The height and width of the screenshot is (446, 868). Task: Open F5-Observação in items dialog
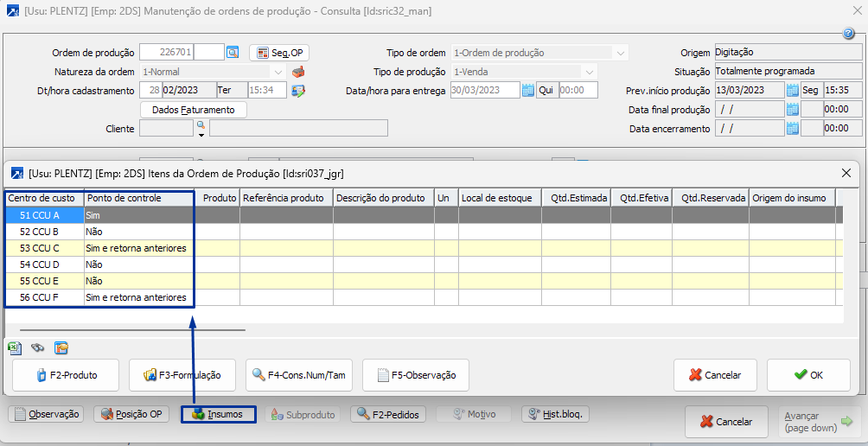coord(416,375)
